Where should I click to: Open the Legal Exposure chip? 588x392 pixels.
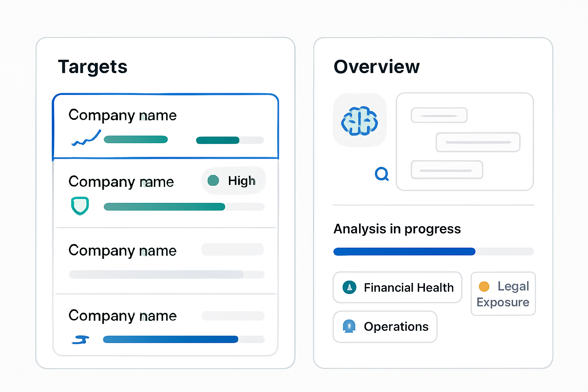click(503, 294)
